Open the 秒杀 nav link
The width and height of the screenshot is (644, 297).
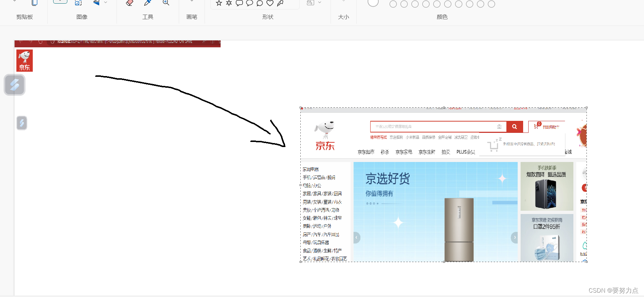coord(385,152)
